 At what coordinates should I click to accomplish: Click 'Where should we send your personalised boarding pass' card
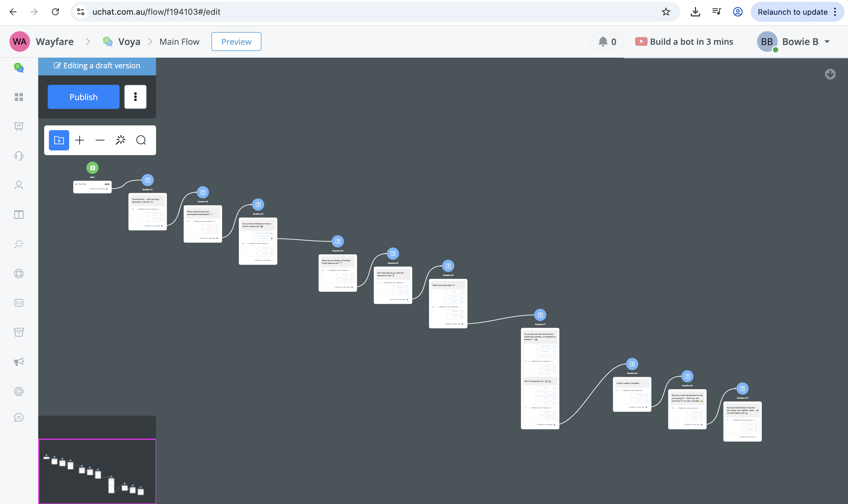203,224
